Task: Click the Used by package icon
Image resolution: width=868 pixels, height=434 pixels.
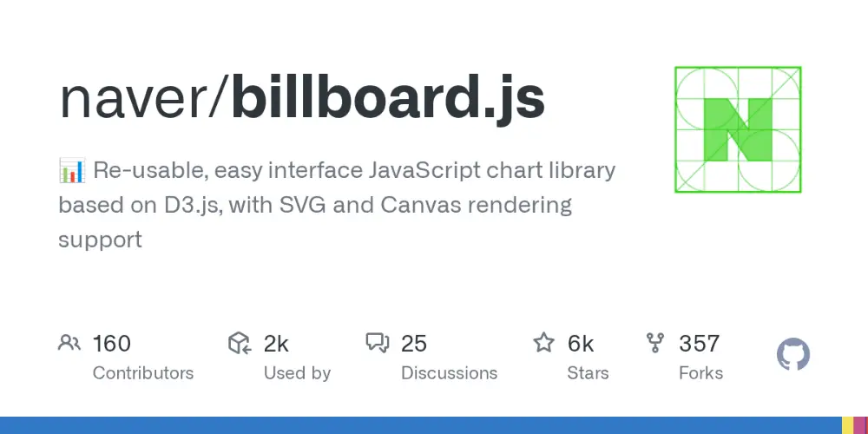Action: pyautogui.click(x=240, y=343)
